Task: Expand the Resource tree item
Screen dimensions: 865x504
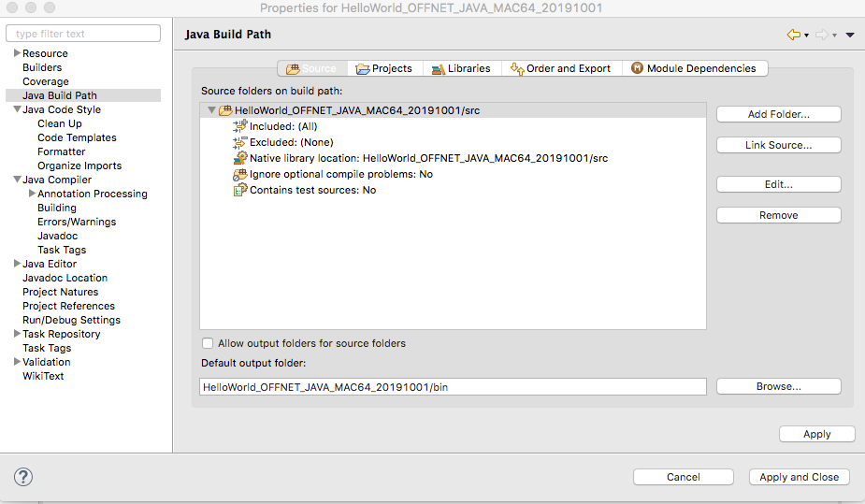Action: tap(17, 53)
